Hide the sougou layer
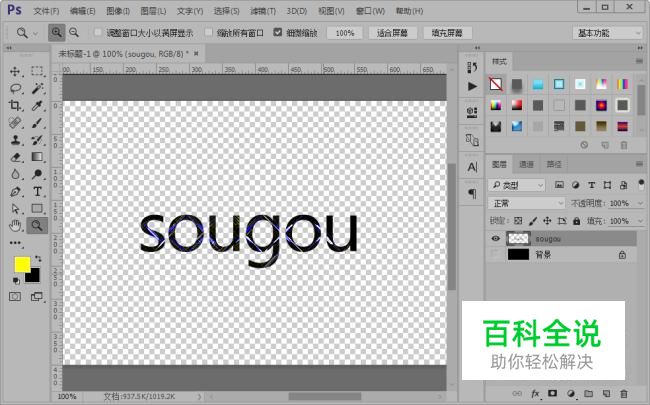Screen dimensions: 650x405 (x=495, y=238)
